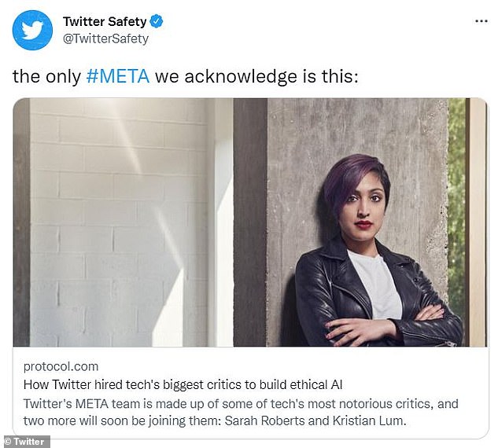498x448 pixels.
Task: Open the headline about ethical AI
Action: pyautogui.click(x=189, y=385)
